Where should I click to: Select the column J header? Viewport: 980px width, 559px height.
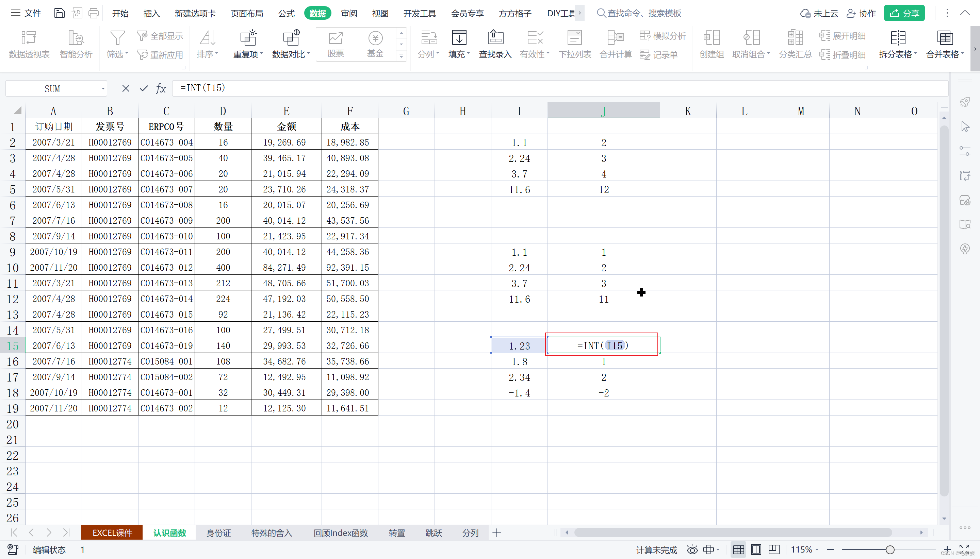click(x=604, y=111)
